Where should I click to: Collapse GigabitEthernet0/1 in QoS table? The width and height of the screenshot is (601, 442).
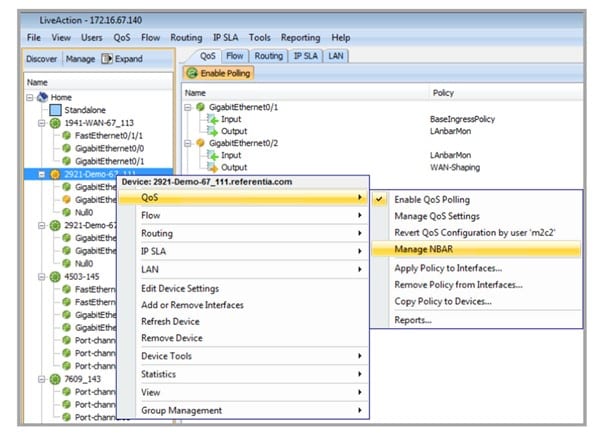[188, 107]
